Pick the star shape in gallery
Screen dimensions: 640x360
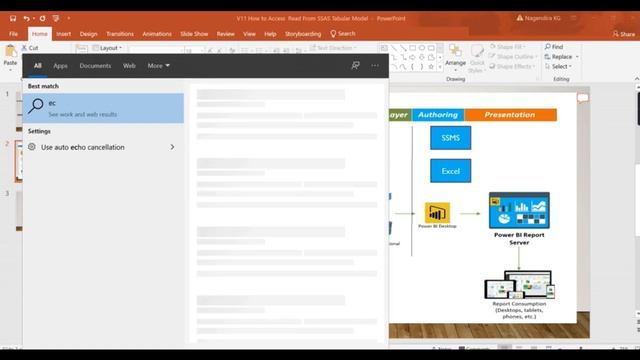click(431, 67)
